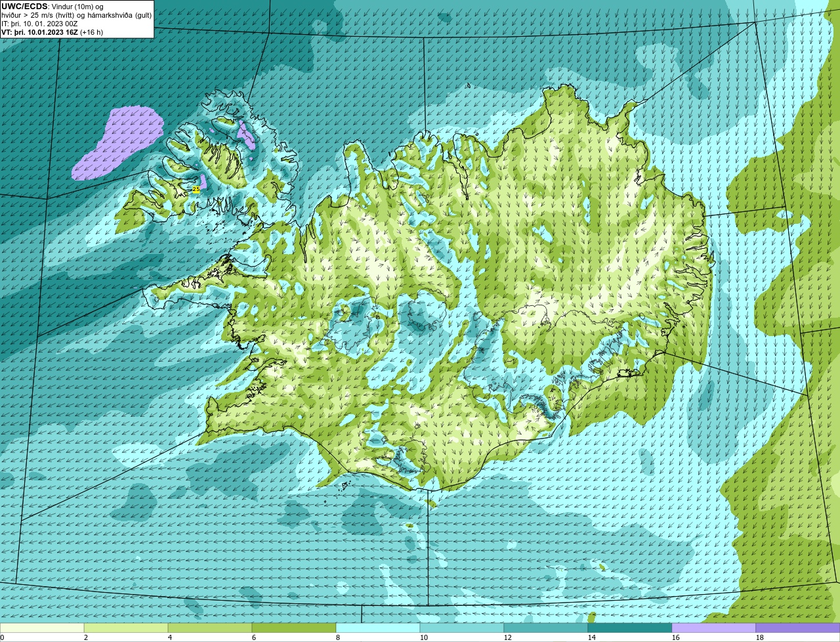Click the 12–14 m/s teal legend swatch
This screenshot has height=642, width=840.
[x=546, y=628]
